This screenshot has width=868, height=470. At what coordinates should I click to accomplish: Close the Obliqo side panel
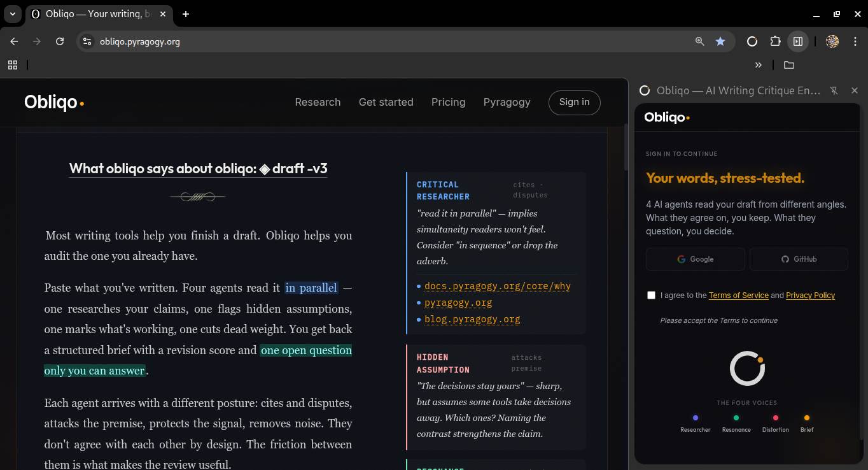click(855, 91)
